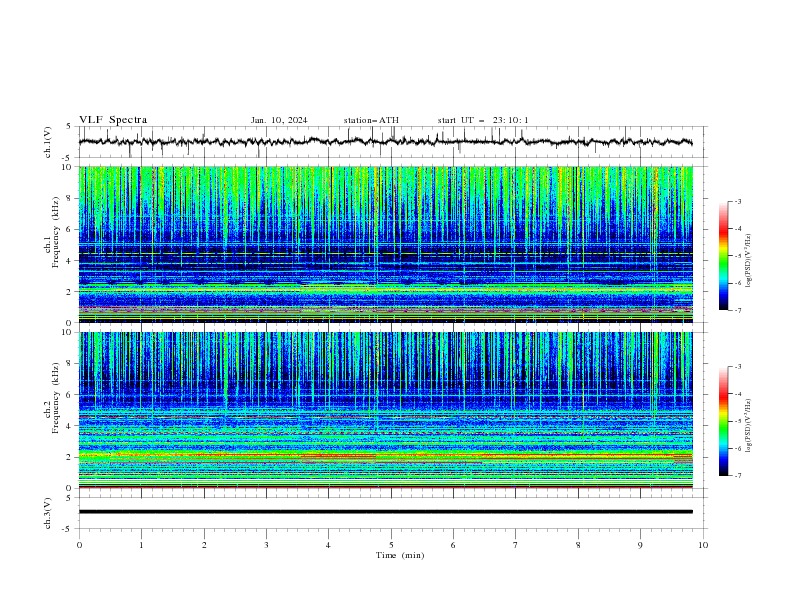The image size is (792, 612).
Task: Click the time axis tick label "3"
Action: [x=266, y=545]
